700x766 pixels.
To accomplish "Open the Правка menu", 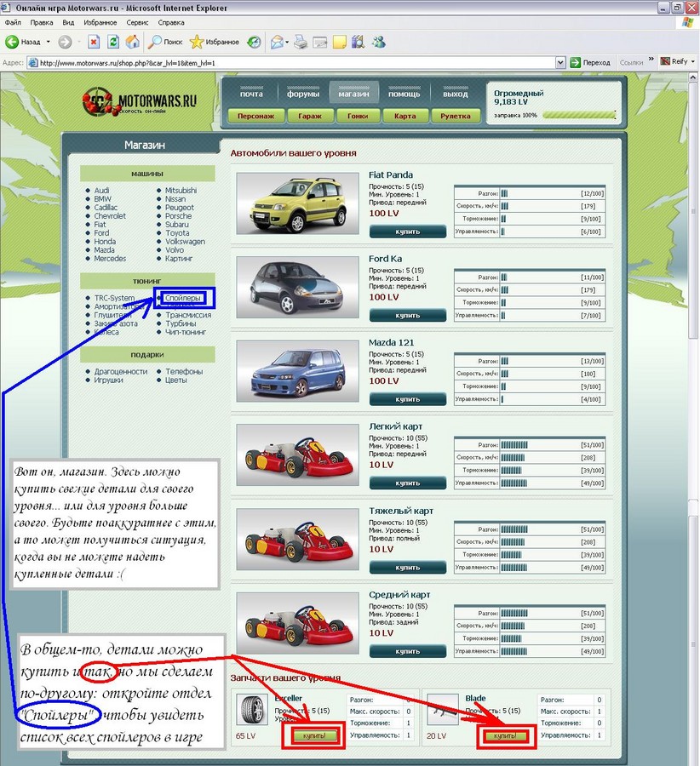I will (x=42, y=22).
